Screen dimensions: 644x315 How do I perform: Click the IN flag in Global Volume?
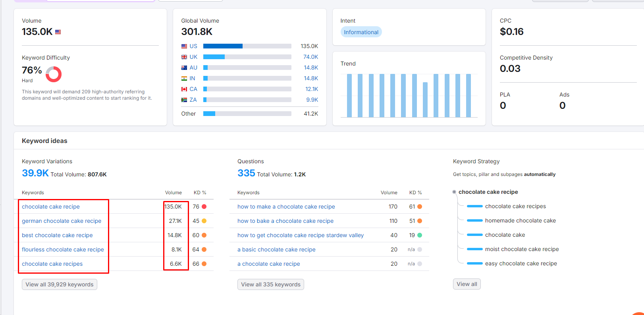click(x=184, y=78)
